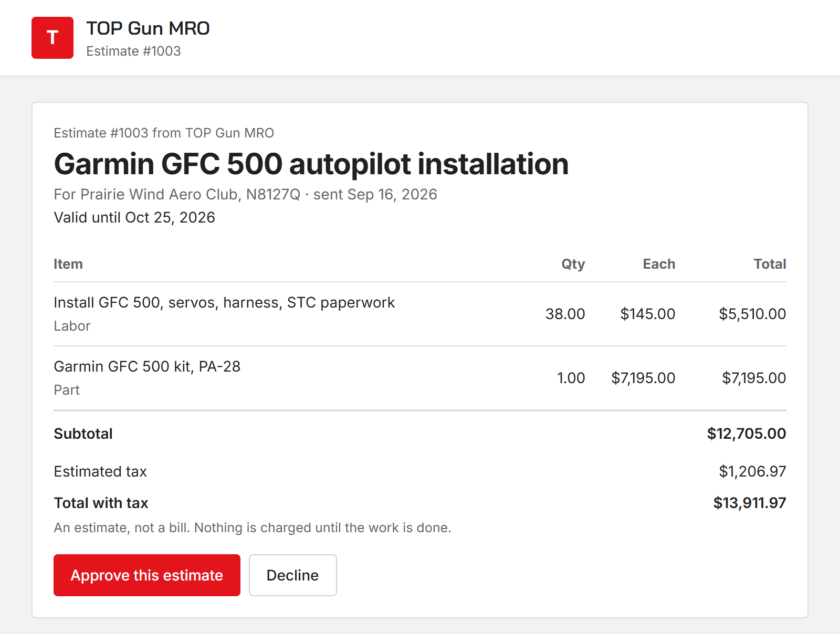Click the $5,510.00 labor total
Viewport: 840px width, 634px height.
pos(752,314)
